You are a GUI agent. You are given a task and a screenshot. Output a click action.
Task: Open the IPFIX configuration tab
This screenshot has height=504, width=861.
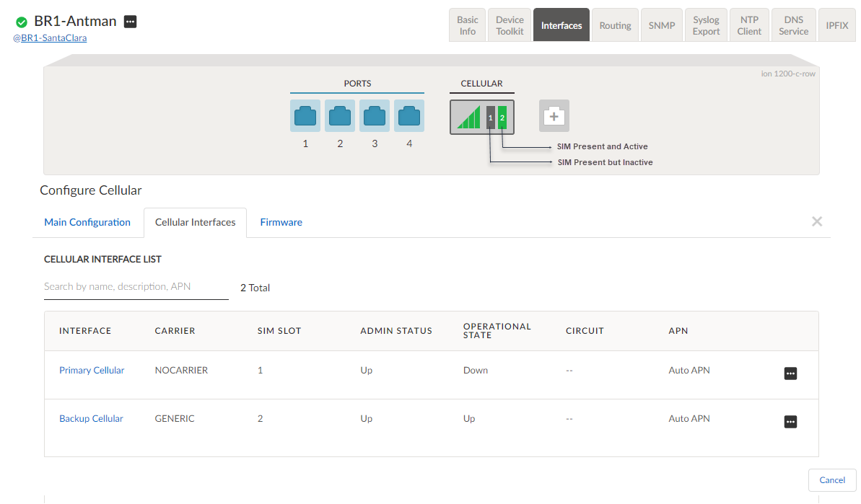click(x=836, y=25)
